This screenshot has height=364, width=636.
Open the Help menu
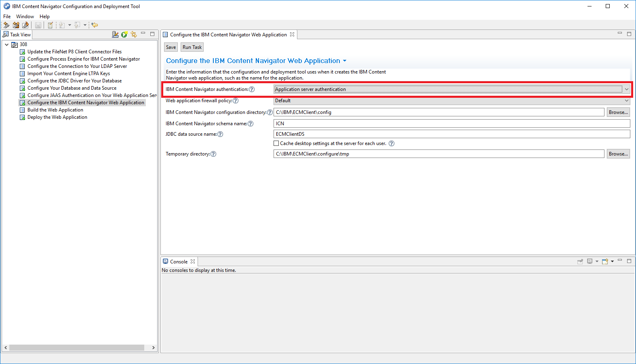44,17
